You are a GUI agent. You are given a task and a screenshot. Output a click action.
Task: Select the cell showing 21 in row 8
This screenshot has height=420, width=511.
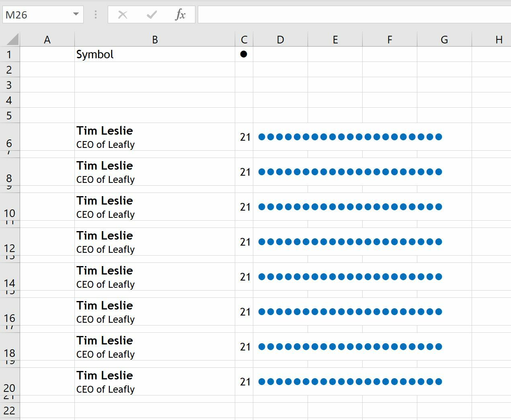click(x=244, y=172)
